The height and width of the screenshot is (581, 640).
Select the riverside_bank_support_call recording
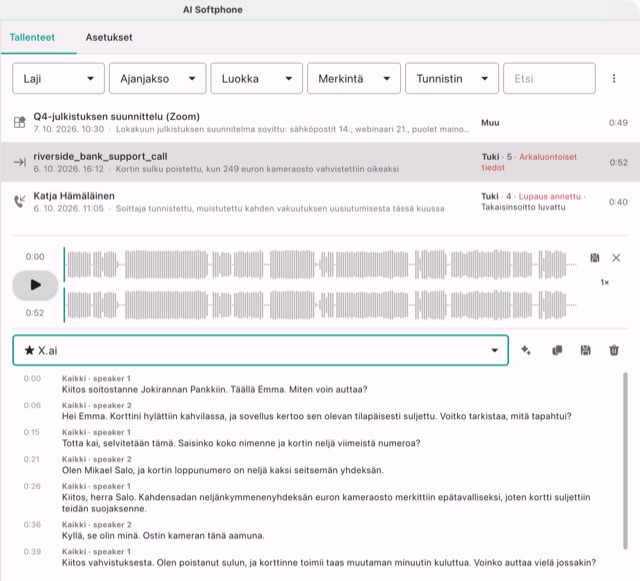[320, 162]
